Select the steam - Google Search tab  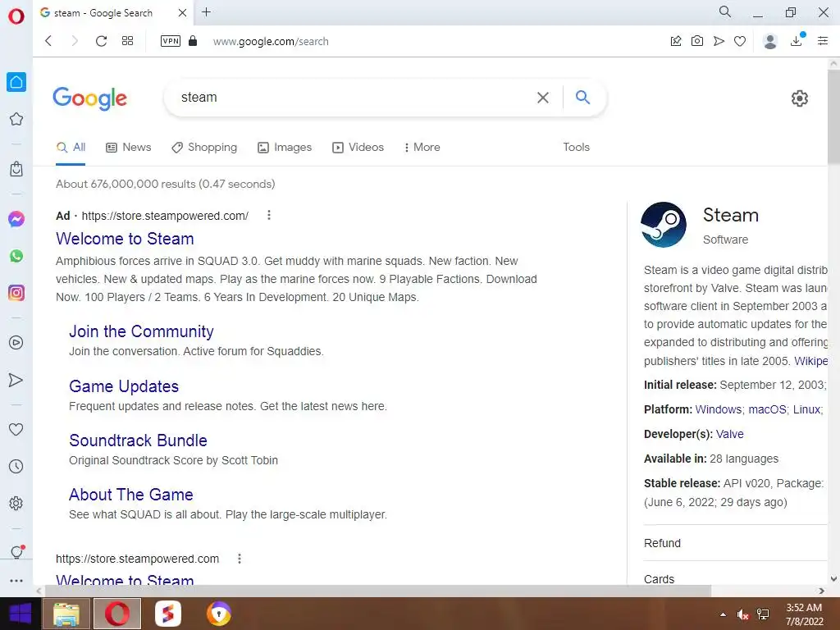[x=112, y=13]
